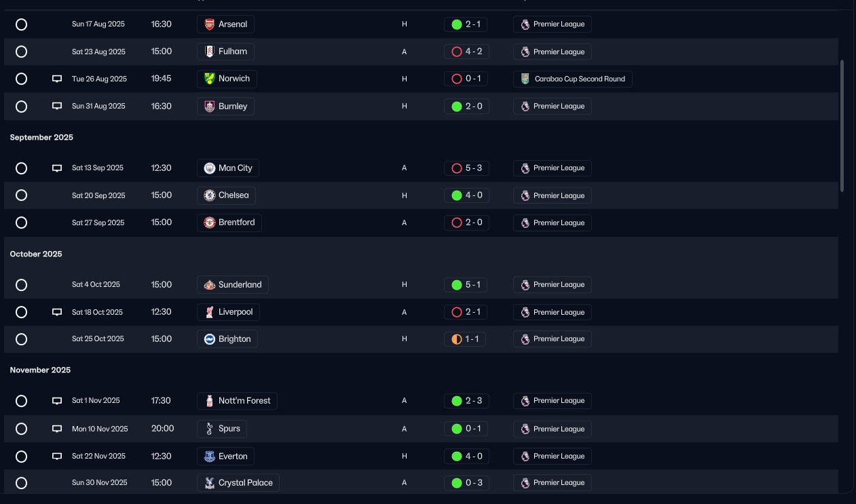
Task: Click the October 2025 month header
Action: (36, 254)
